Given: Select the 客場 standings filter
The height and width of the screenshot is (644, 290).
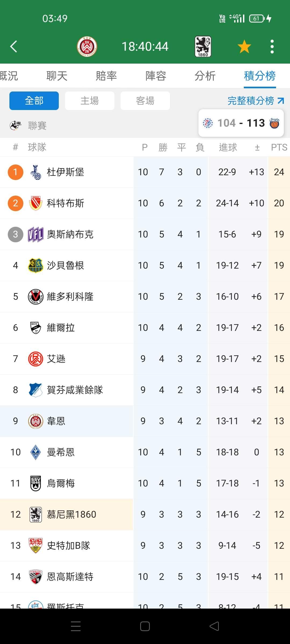Looking at the screenshot, I should click(145, 101).
